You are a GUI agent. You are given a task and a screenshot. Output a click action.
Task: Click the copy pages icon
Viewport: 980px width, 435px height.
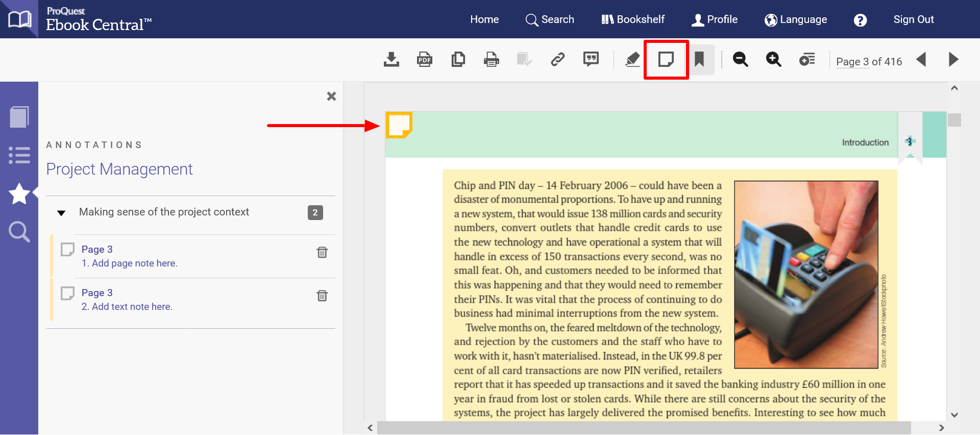tap(458, 60)
